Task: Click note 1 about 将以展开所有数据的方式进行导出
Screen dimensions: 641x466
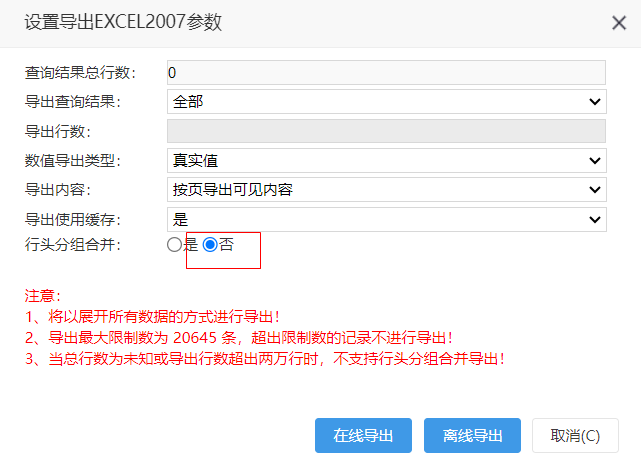Action: point(152,317)
